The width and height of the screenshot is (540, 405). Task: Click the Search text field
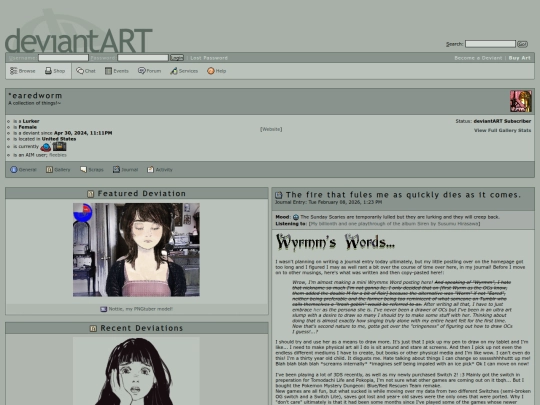[490, 44]
